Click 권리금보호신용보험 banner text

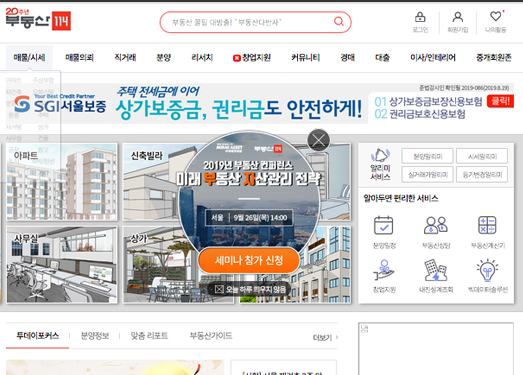[427, 114]
